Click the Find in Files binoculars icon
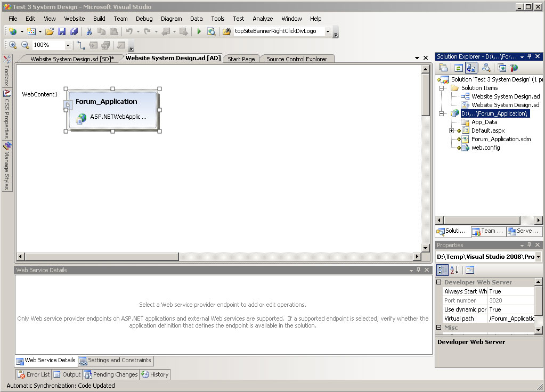The height and width of the screenshot is (392, 545). 226,31
